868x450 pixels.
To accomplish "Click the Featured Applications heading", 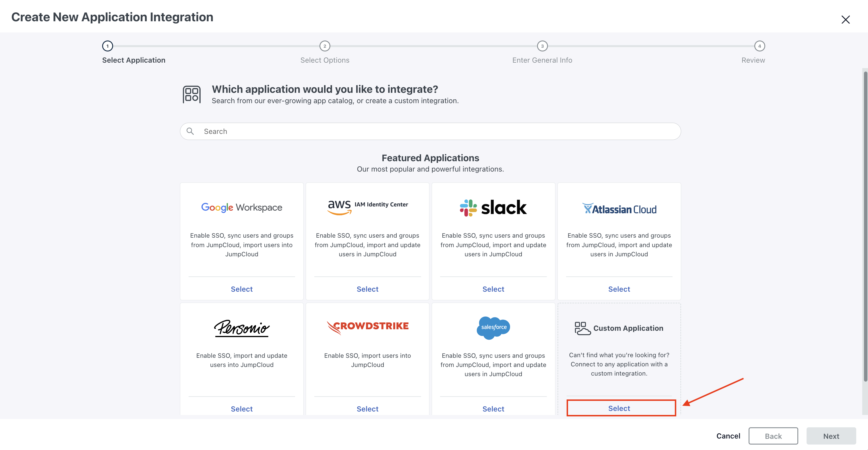I will pyautogui.click(x=430, y=158).
